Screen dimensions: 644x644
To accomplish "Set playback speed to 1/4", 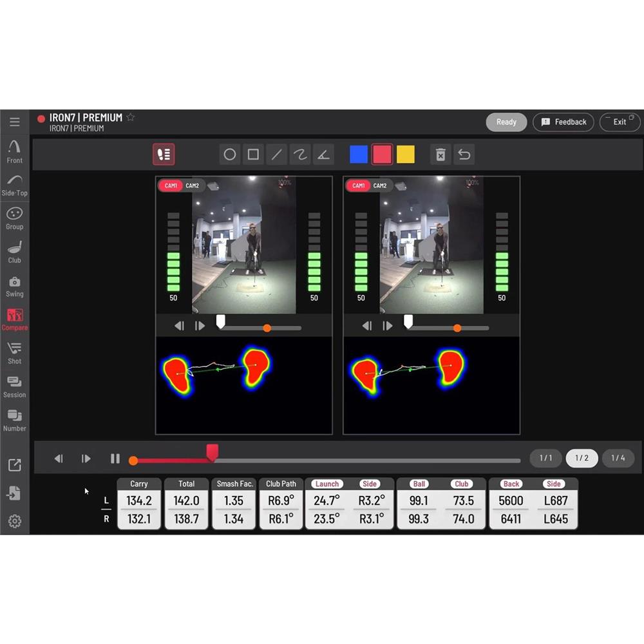I will [618, 458].
